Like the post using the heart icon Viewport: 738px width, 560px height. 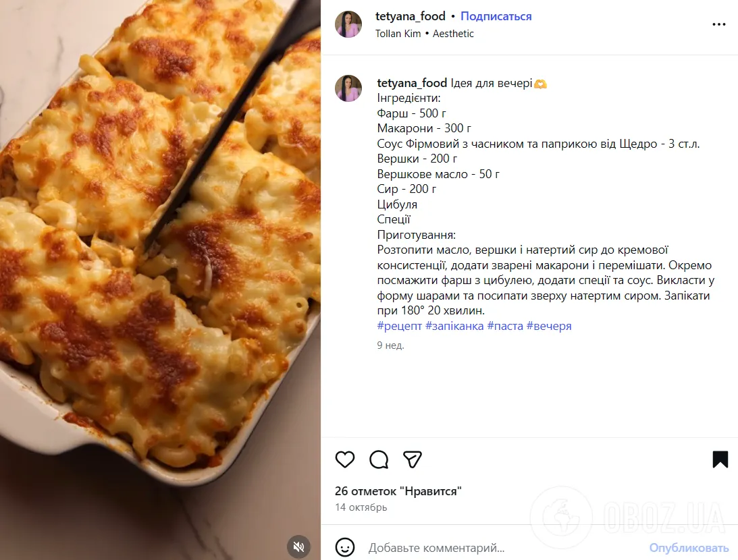point(345,459)
